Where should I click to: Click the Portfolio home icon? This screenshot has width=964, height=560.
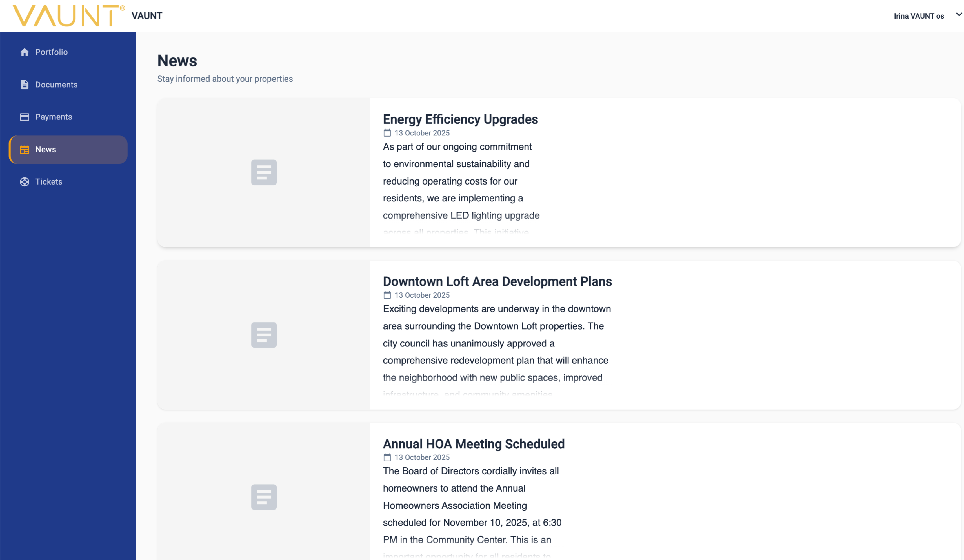[25, 52]
